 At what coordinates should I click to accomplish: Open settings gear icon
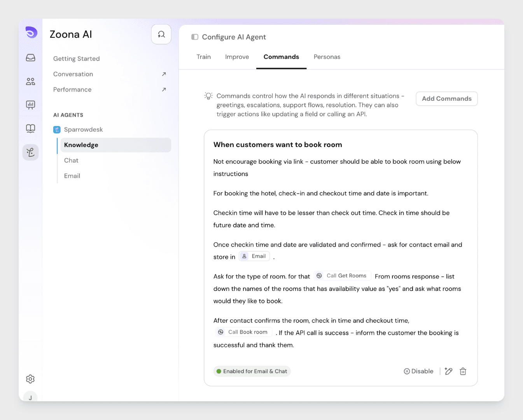click(x=30, y=379)
